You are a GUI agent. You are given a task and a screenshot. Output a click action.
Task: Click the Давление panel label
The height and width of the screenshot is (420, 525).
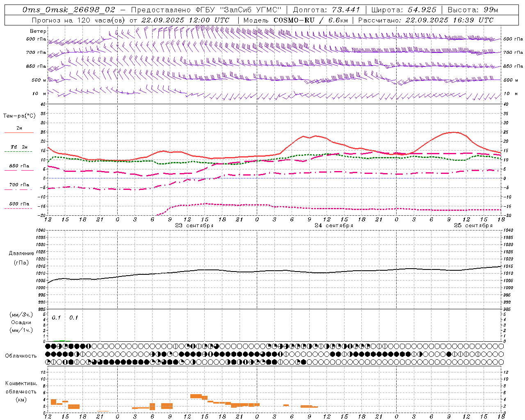tap(21, 253)
